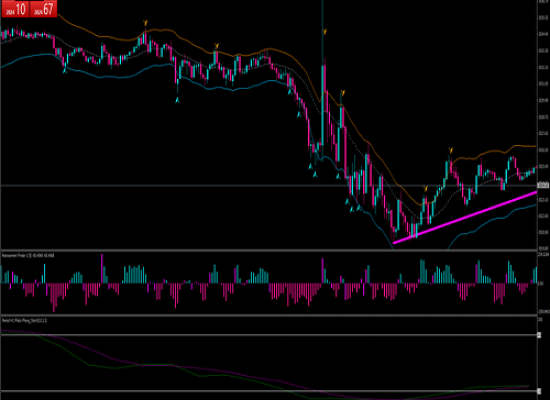The height and width of the screenshot is (400, 550).
Task: Click the orange arrow just above the magenta trendline
Action: [425, 189]
